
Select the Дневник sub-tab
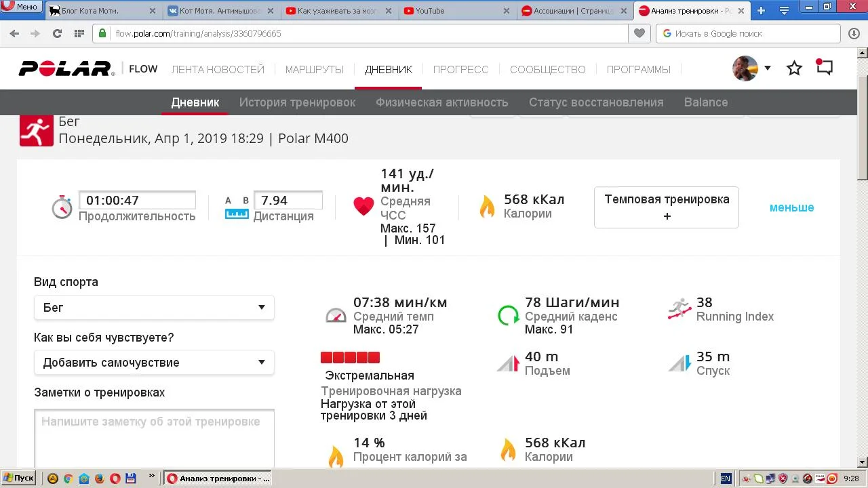point(195,102)
